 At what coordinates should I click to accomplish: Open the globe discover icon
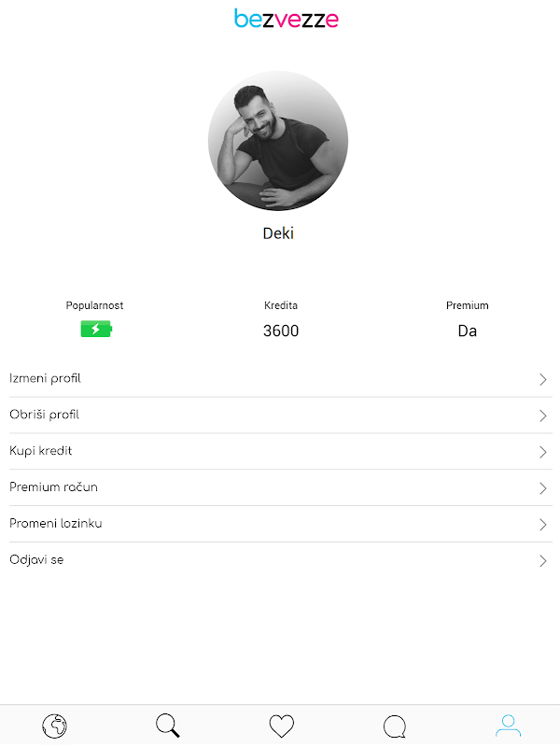(55, 726)
